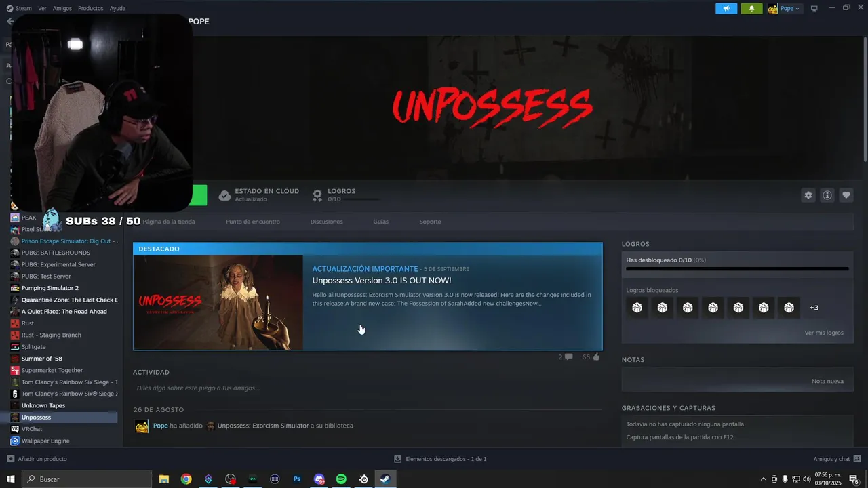
Task: Go to Punto de encuentro tab
Action: 253,222
